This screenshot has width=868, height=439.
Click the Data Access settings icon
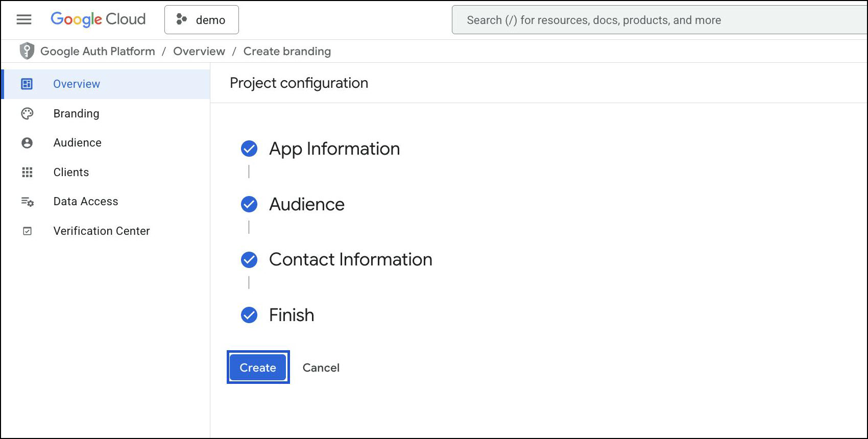[27, 202]
